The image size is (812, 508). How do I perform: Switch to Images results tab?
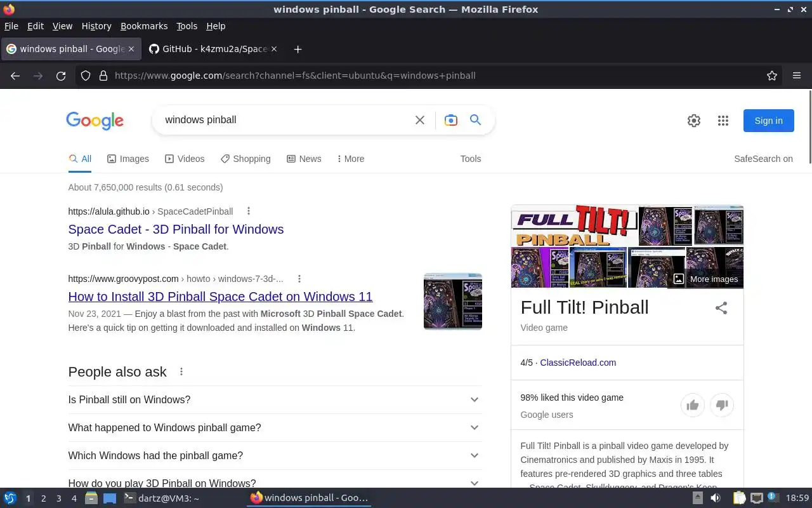pos(128,159)
